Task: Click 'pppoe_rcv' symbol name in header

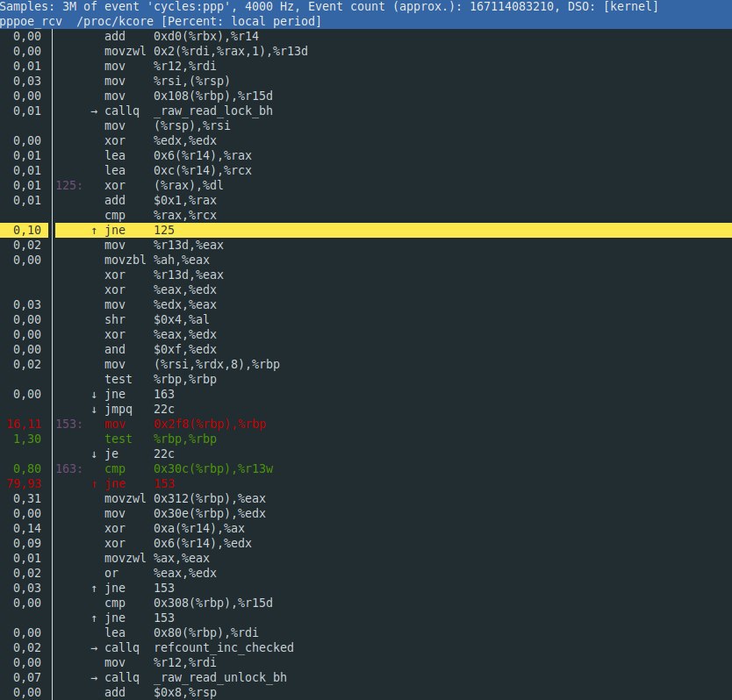Action: (31, 21)
